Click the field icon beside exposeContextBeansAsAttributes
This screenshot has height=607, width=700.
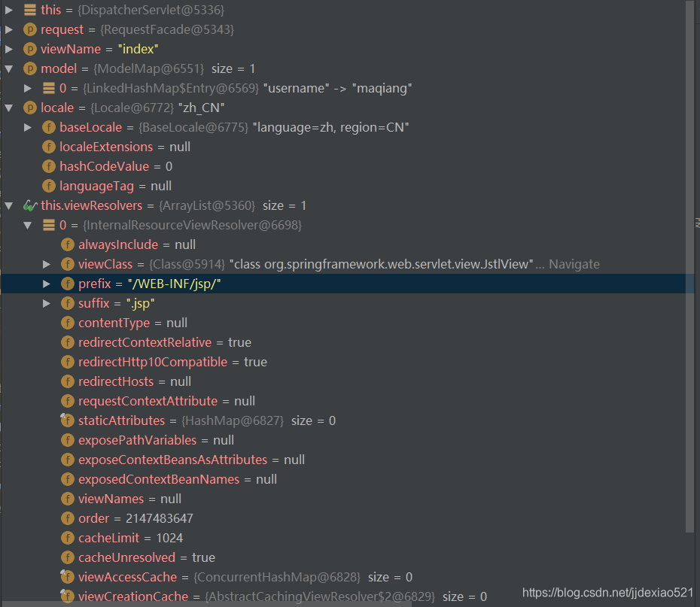click(68, 460)
